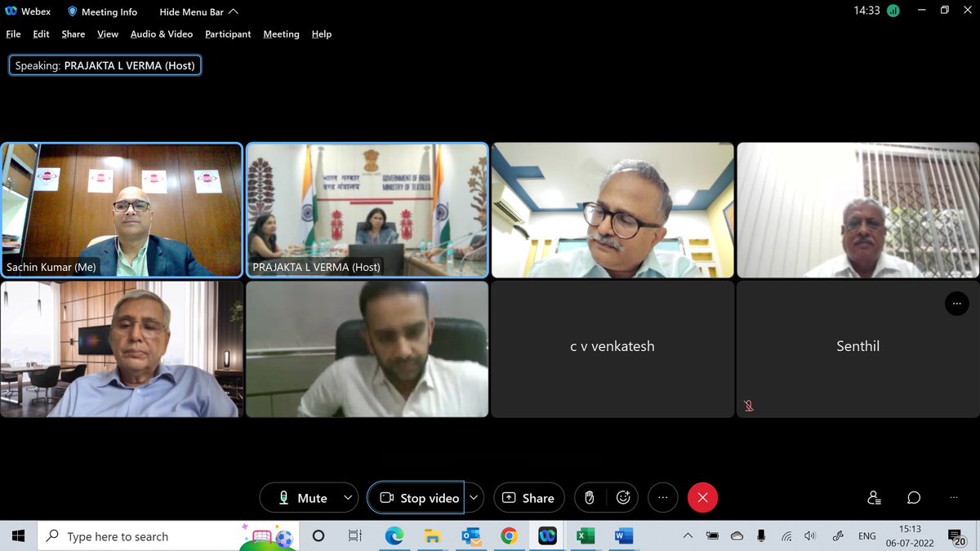Leave the meeting

click(x=702, y=497)
